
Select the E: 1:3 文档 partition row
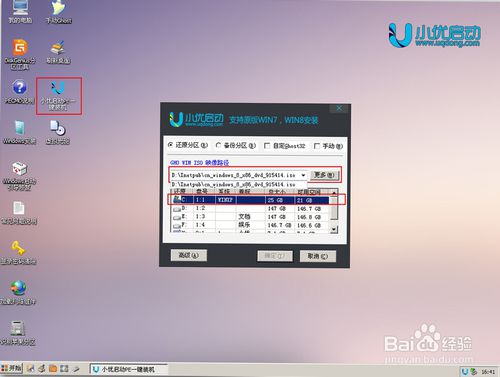click(251, 217)
